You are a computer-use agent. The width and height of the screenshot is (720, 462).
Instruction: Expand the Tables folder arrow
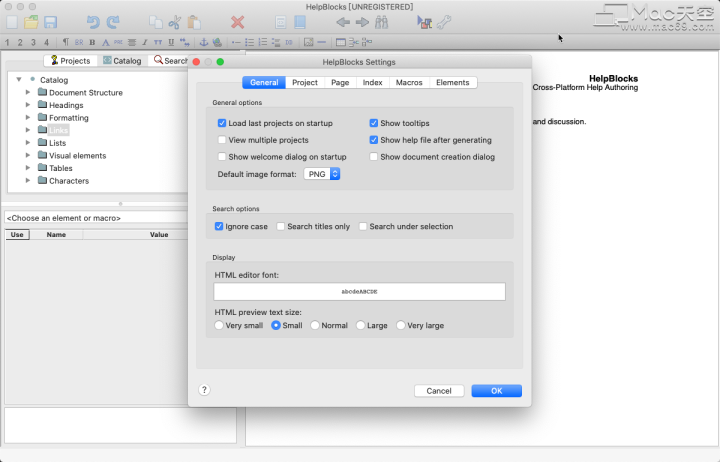coord(28,168)
